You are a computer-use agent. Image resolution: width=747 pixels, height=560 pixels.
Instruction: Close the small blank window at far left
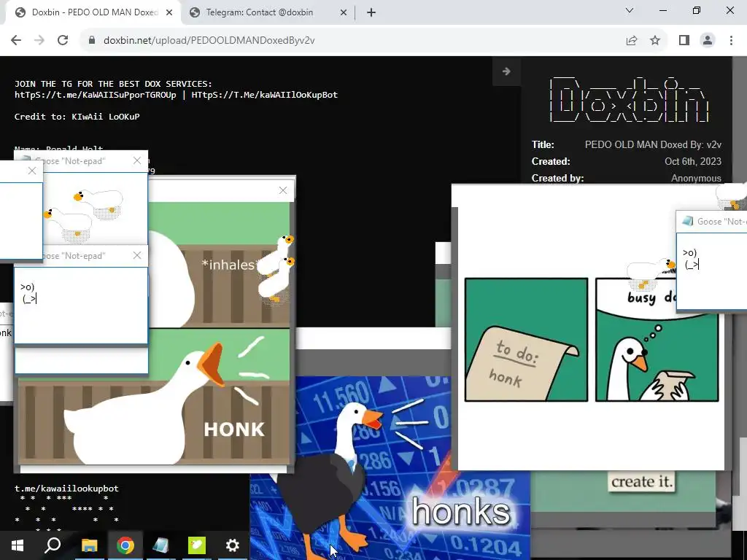[32, 171]
